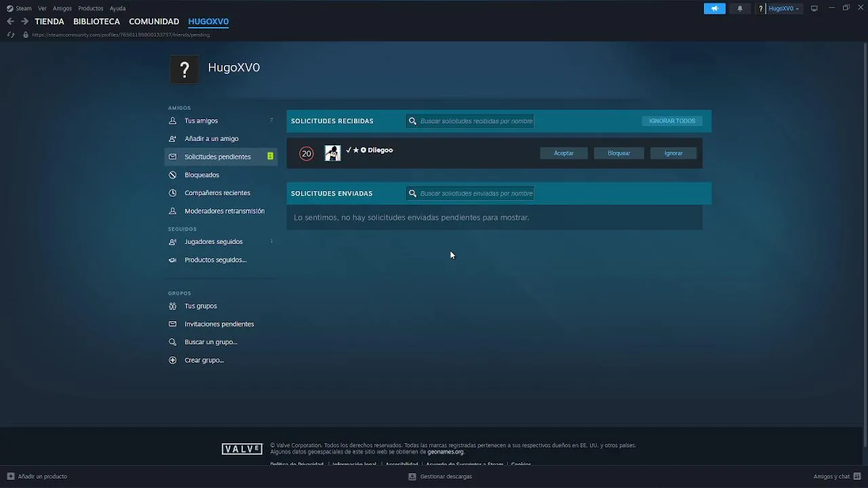Click the Productos seguidos megaphone icon

tap(172, 260)
